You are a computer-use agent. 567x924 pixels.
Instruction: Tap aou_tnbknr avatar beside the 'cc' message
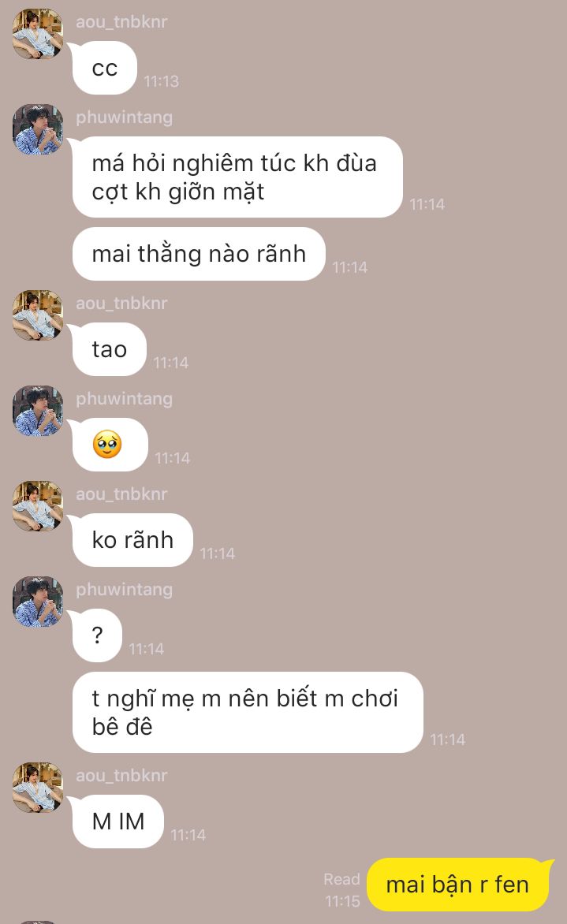click(38, 34)
